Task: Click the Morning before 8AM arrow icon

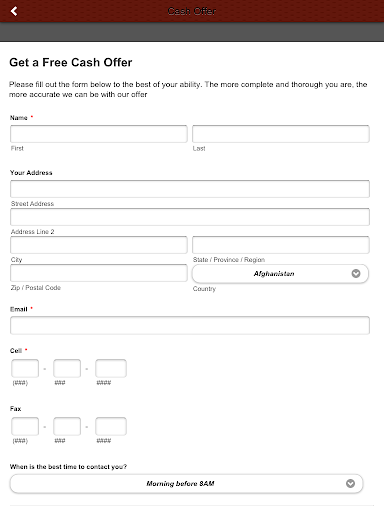Action: tap(350, 483)
